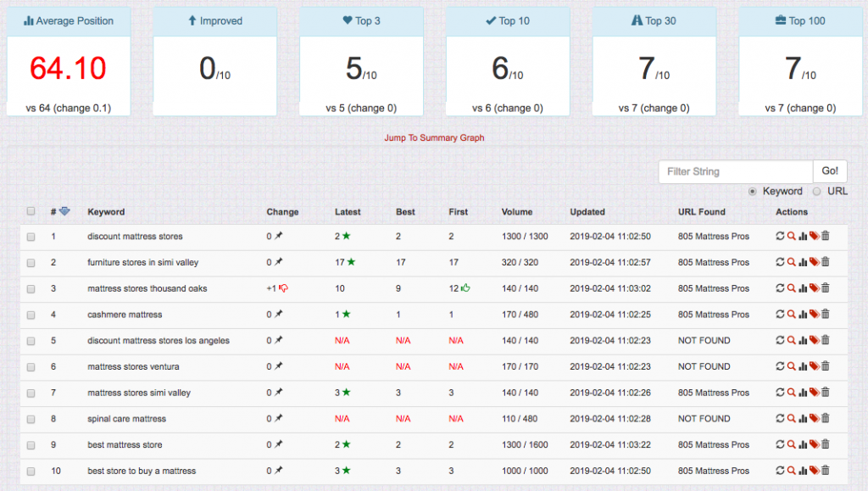Remove mattress stores simi valley with trash icon
The width and height of the screenshot is (868, 491).
tap(826, 392)
